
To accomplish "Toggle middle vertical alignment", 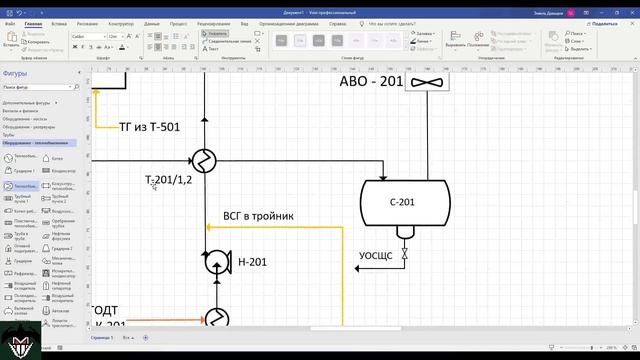I will click(x=158, y=36).
